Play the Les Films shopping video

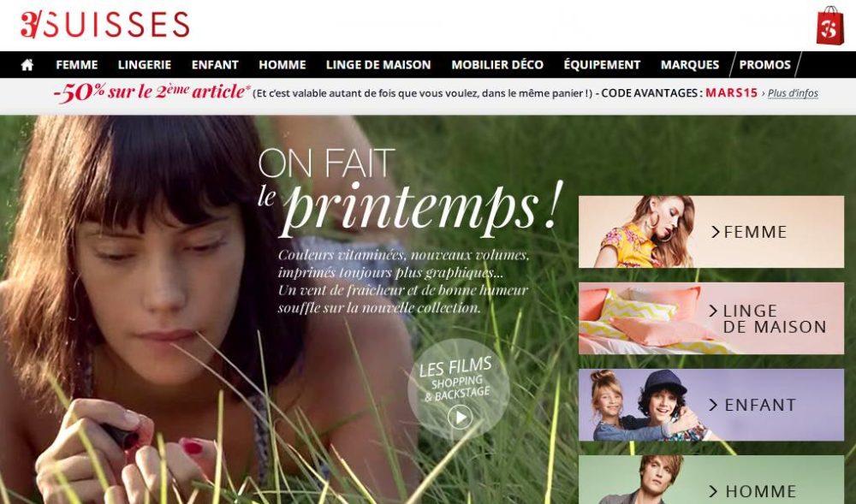click(x=460, y=418)
